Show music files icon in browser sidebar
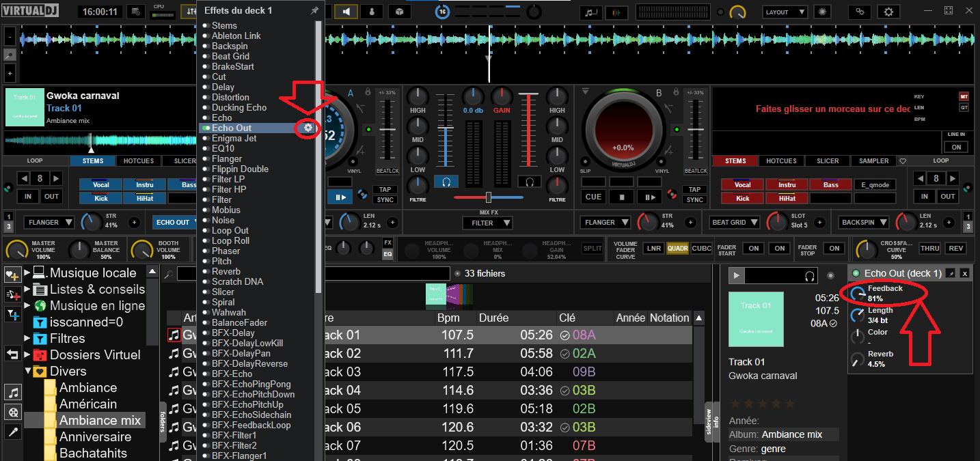Viewport: 980px width, 461px height. pos(12,392)
